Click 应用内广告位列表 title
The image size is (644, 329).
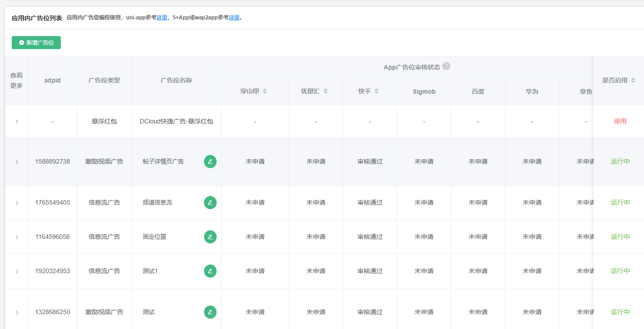tap(37, 18)
